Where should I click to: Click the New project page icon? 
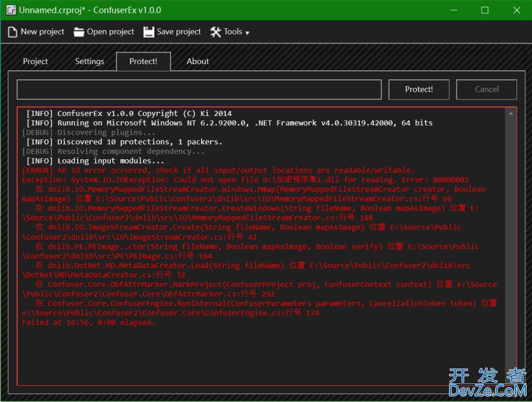point(13,32)
